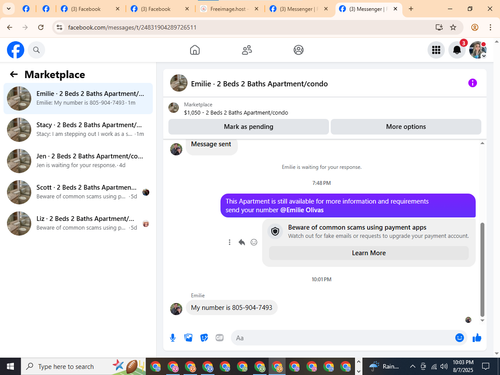Reload the page
This screenshot has width=500, height=375.
(41, 27)
